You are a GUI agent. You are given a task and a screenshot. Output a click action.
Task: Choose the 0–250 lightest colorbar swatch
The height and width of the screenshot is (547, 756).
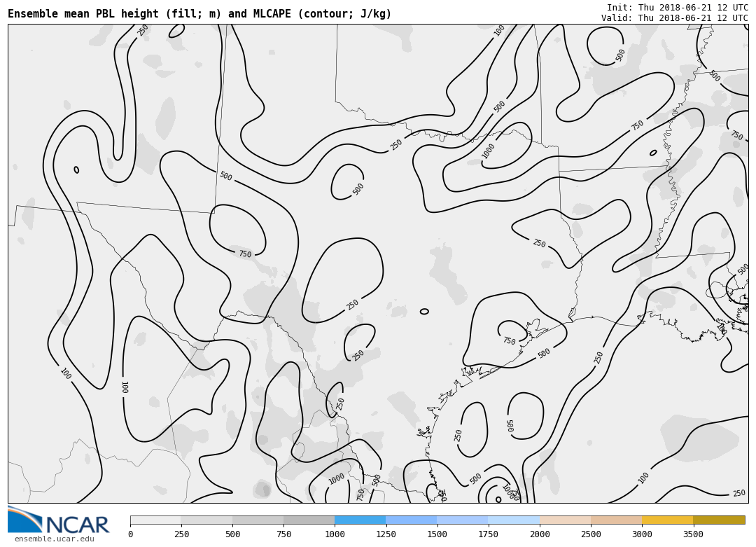155,520
